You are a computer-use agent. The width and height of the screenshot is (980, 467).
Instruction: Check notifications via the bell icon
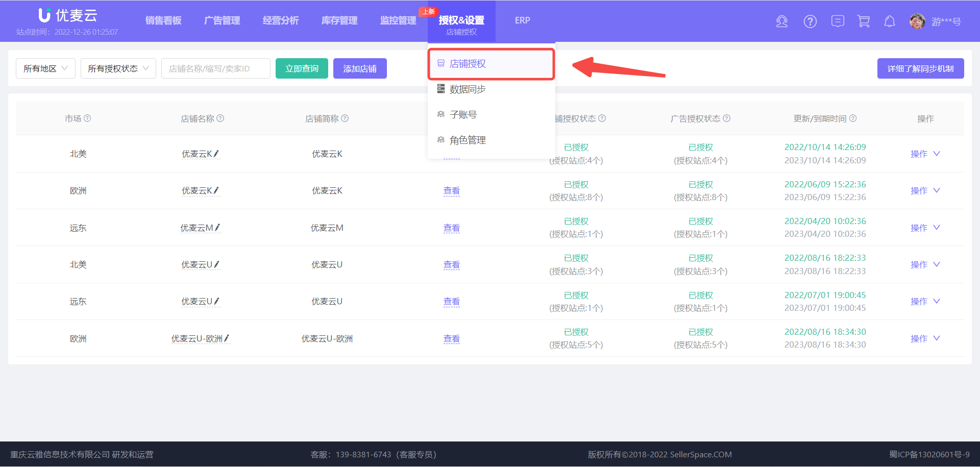pyautogui.click(x=890, y=21)
